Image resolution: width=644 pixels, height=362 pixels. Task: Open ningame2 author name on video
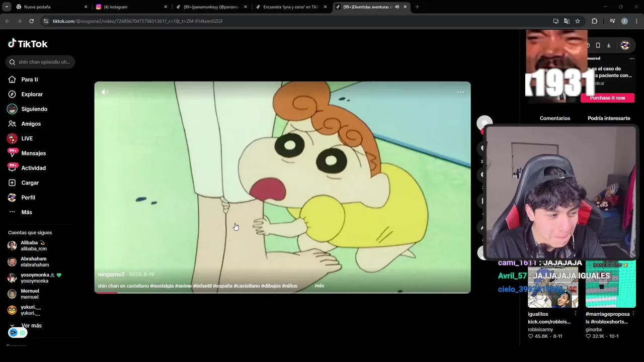[x=111, y=275]
